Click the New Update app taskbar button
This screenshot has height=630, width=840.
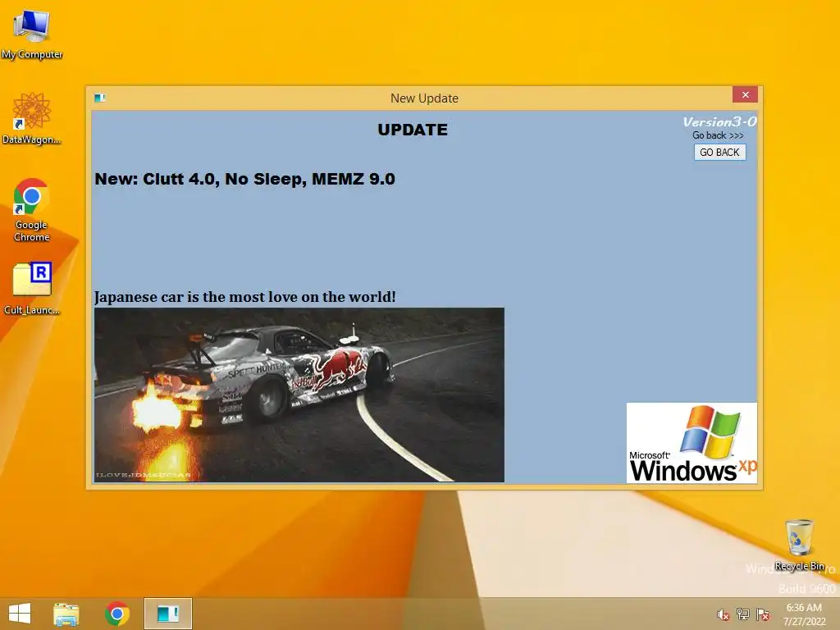[167, 614]
